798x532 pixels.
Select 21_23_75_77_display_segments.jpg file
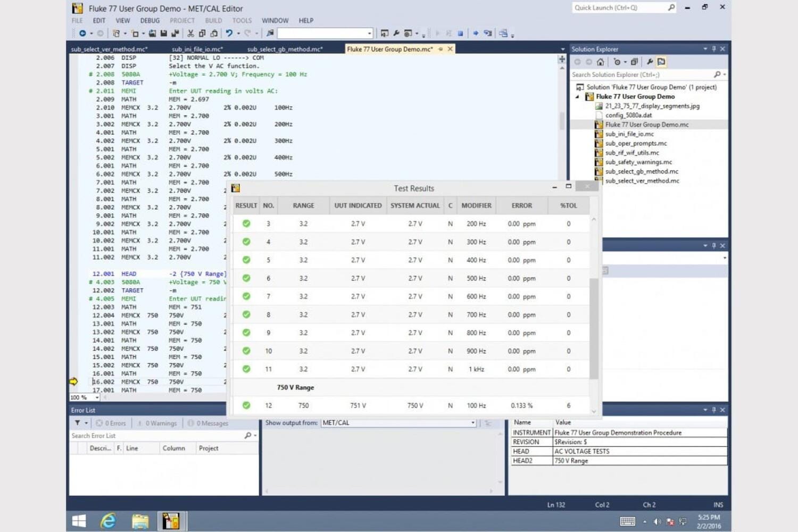coord(652,106)
